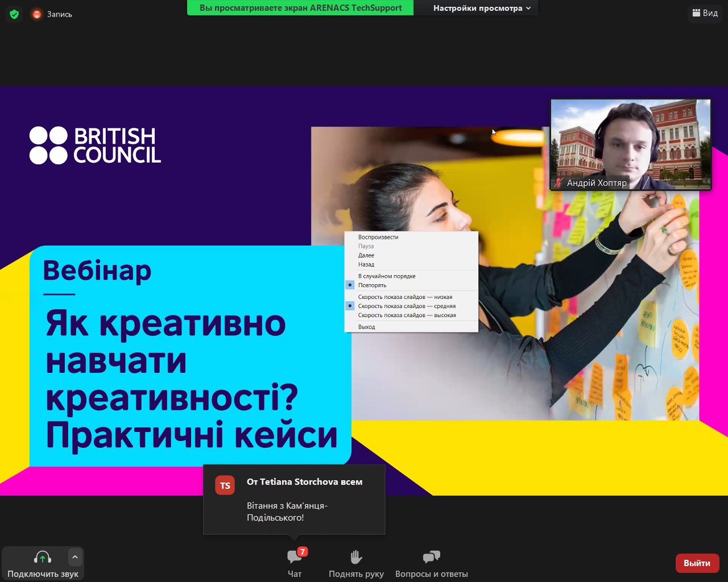Choose Play from the context menu

click(x=378, y=237)
